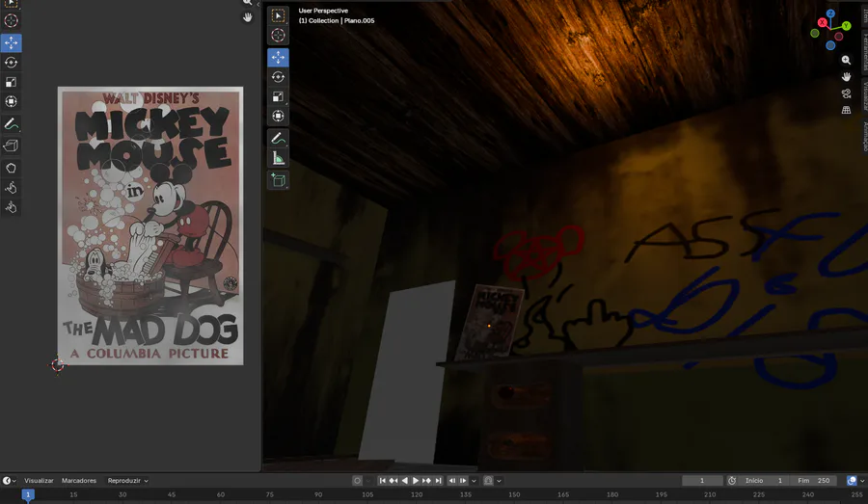Click the blue Z axis on the navigation gizmo
The height and width of the screenshot is (504, 868).
pos(831,13)
